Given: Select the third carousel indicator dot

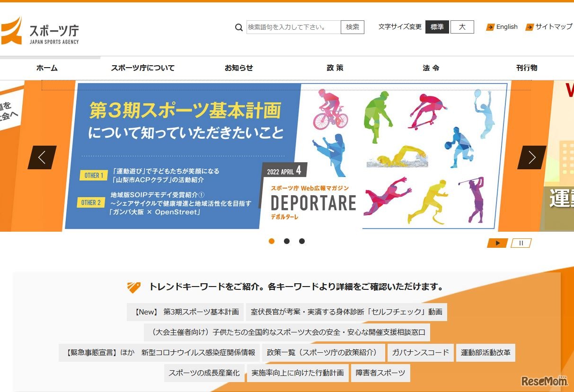Looking at the screenshot, I should click(x=302, y=241).
